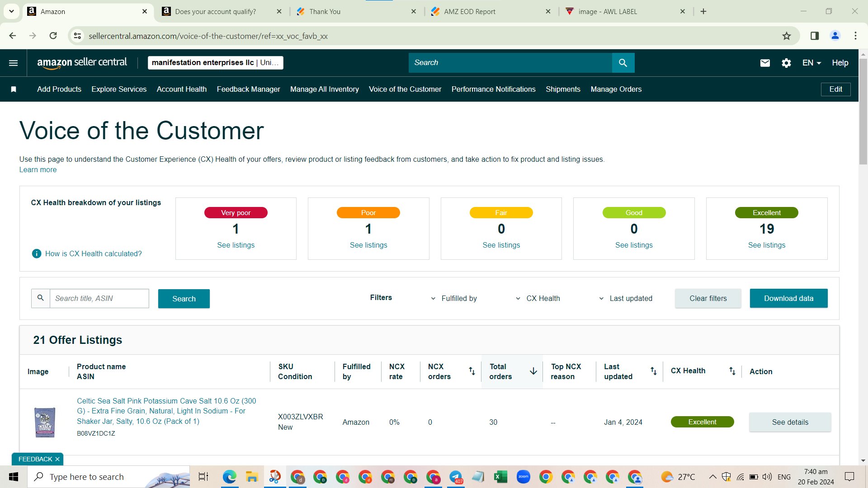This screenshot has height=488, width=868.
Task: Open the Celtic Sea Salt product link
Action: click(166, 411)
